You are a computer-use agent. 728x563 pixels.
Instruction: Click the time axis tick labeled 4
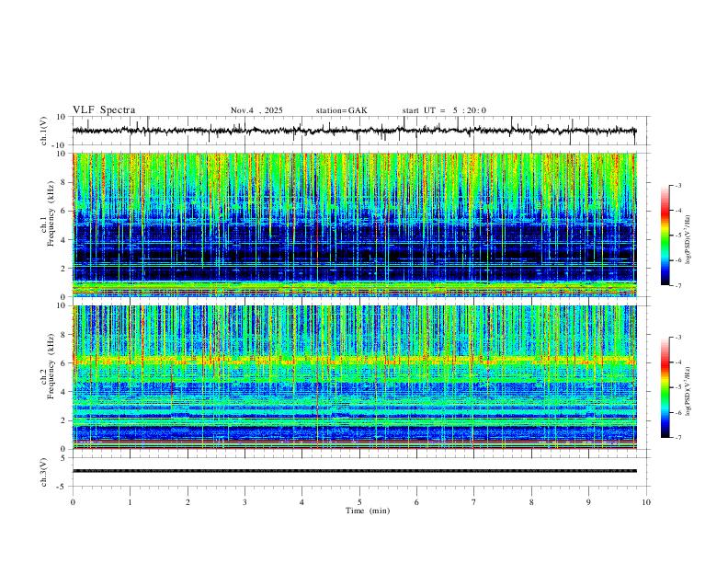[301, 502]
